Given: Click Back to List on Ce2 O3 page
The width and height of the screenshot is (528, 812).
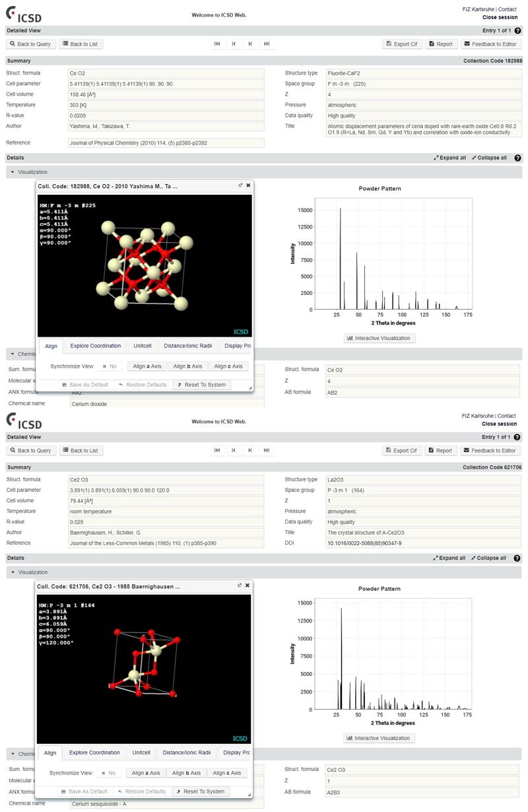Looking at the screenshot, I should [81, 450].
